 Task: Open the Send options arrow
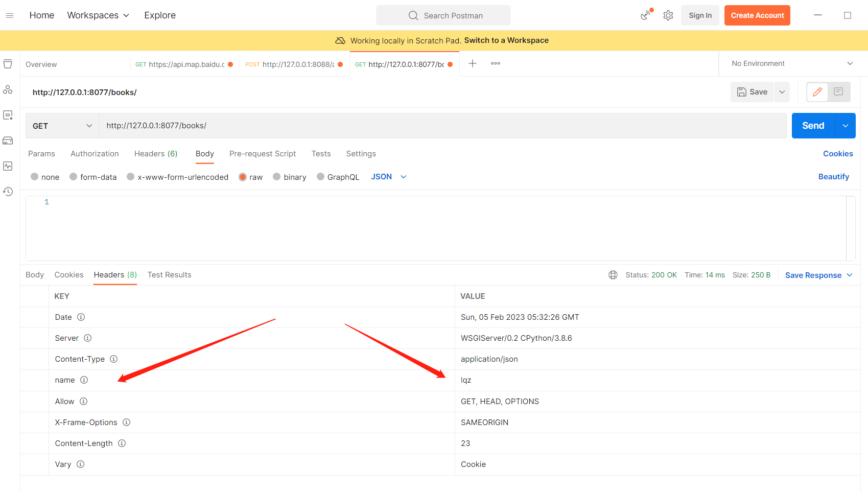[846, 126]
